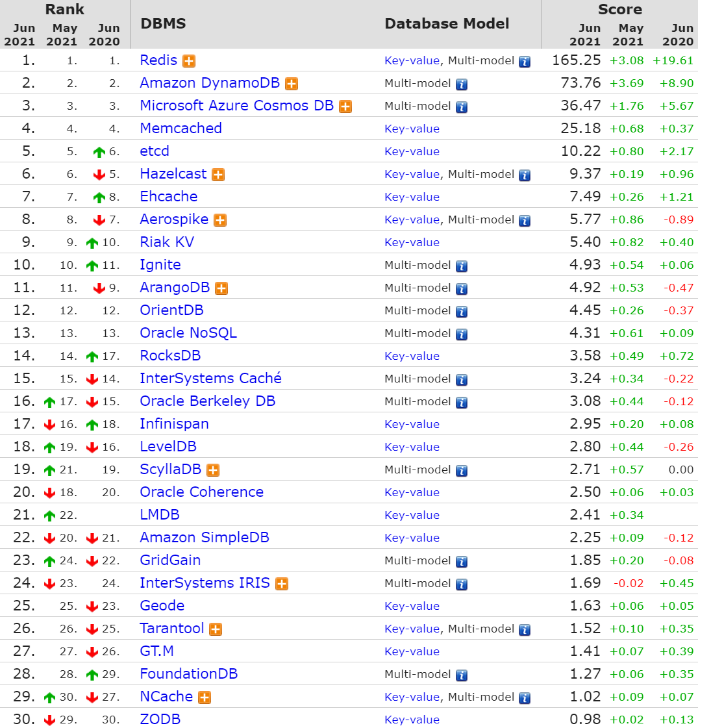Open the Memcached link
Screen dimensions: 711x728
coord(181,129)
